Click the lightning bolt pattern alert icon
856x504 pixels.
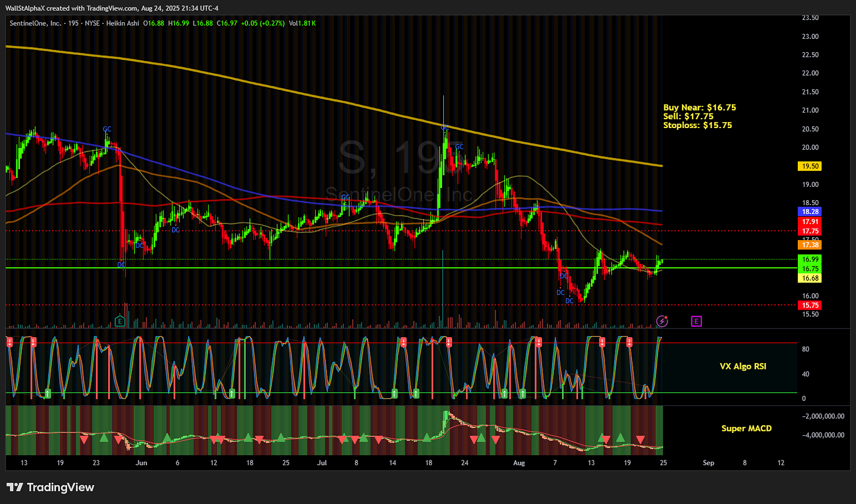tap(663, 321)
